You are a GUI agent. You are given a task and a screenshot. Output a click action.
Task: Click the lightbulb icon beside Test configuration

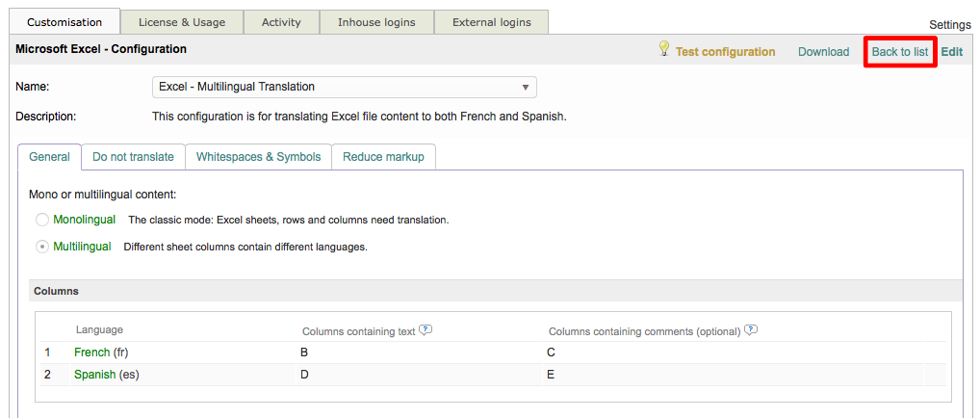click(663, 49)
